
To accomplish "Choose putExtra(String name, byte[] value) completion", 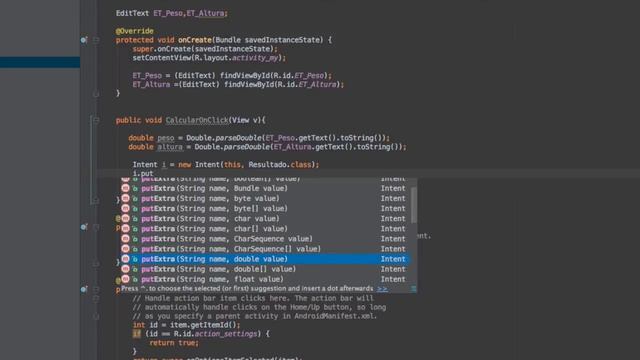I will pyautogui.click(x=266, y=209).
